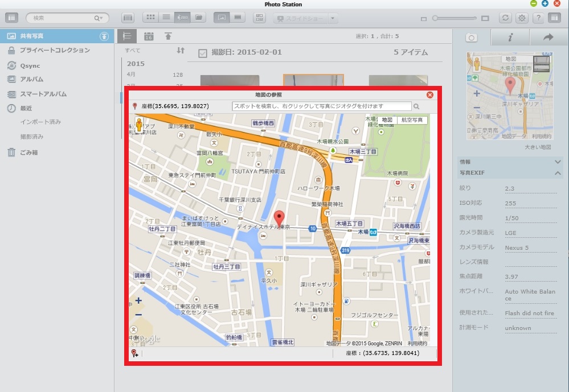Refresh the photo list
Viewport: 569px width, 392px height.
(x=505, y=18)
